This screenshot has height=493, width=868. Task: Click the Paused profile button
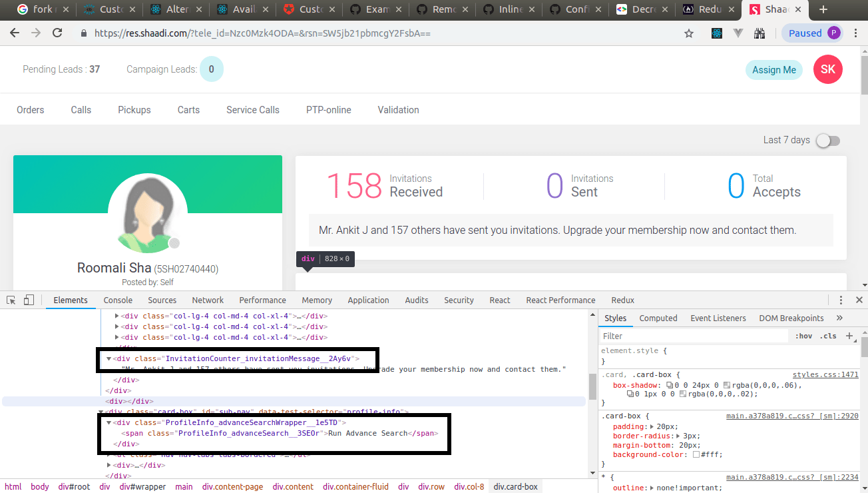(813, 33)
